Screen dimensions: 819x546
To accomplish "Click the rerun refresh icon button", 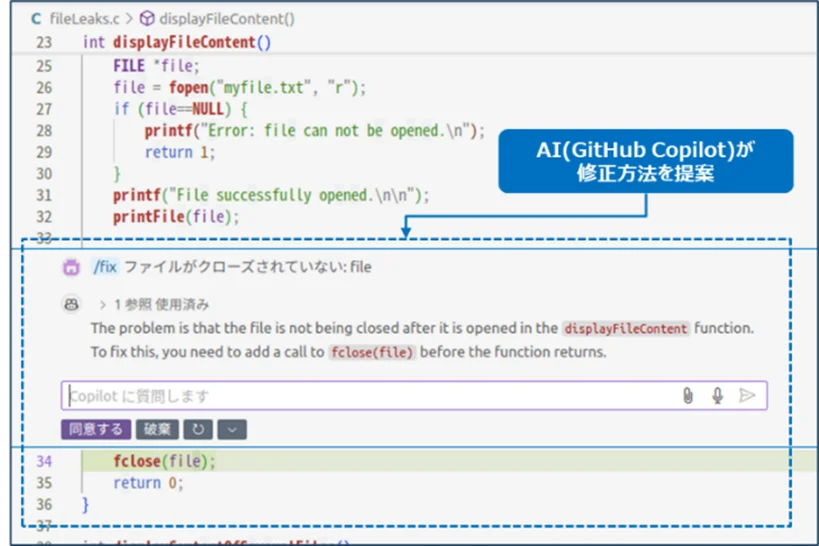I will [x=198, y=429].
